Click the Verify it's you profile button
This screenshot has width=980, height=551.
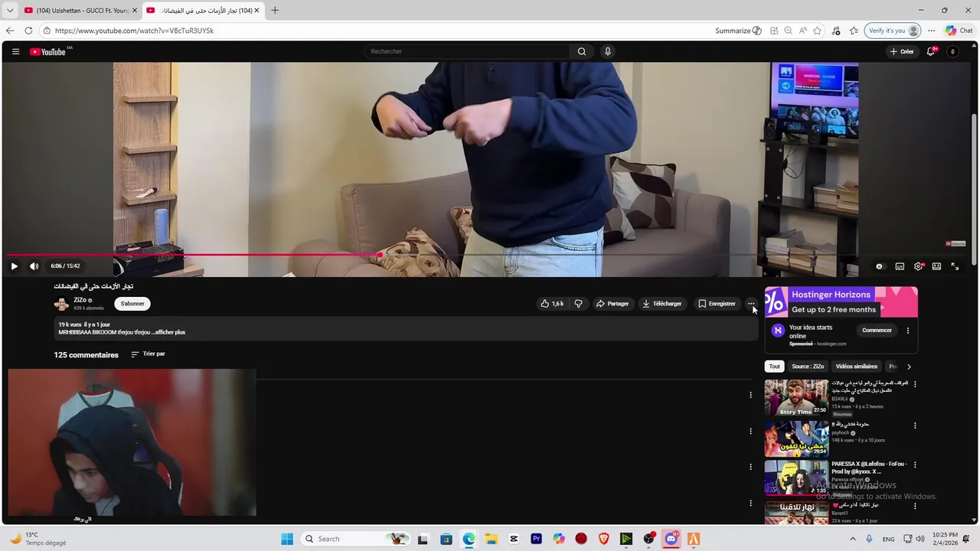click(892, 31)
